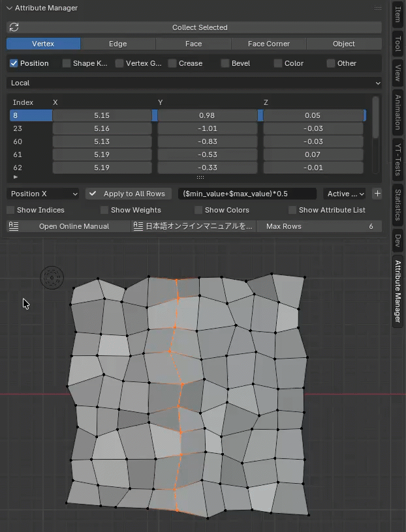This screenshot has height=532, width=406.
Task: Click the plus icon beside Active dropdown
Action: [x=377, y=194]
